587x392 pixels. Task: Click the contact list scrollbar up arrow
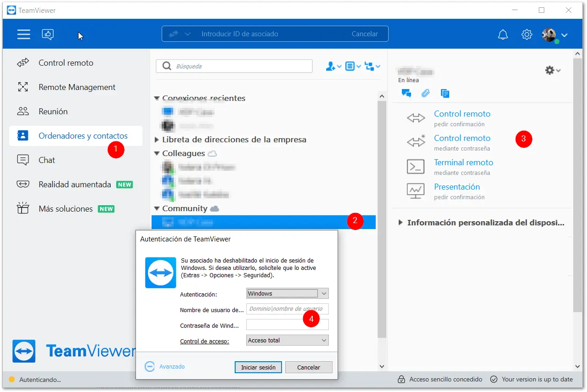(382, 96)
